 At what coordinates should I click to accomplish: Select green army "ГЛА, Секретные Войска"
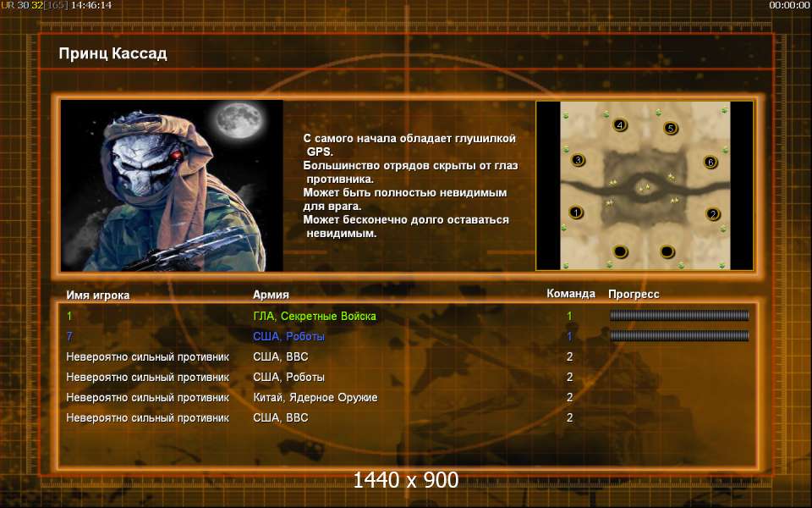click(x=315, y=316)
